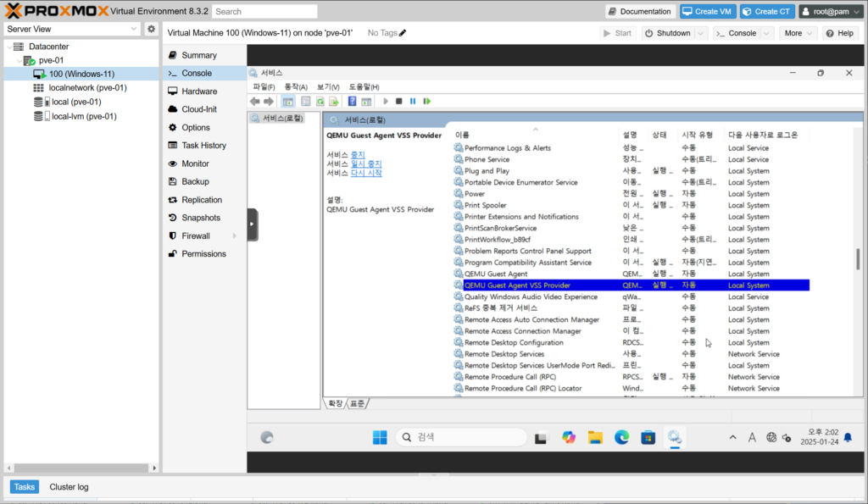The image size is (868, 504).
Task: Edit VM tags with the pencil icon
Action: (x=403, y=33)
